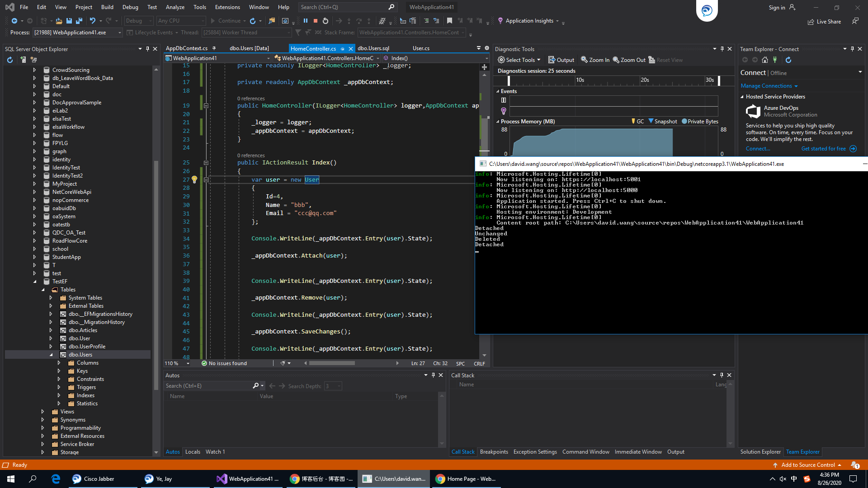
Task: Collapse the TestEF database node
Action: click(x=35, y=282)
